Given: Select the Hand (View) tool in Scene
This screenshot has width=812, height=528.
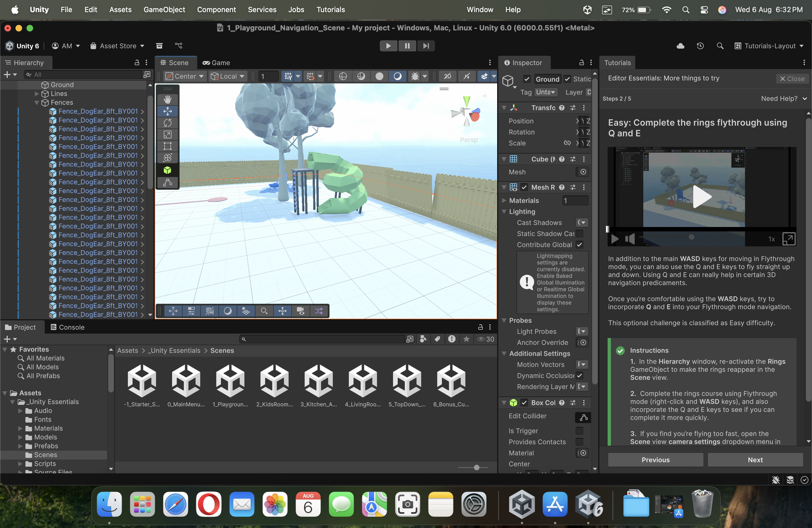Looking at the screenshot, I should (x=167, y=99).
